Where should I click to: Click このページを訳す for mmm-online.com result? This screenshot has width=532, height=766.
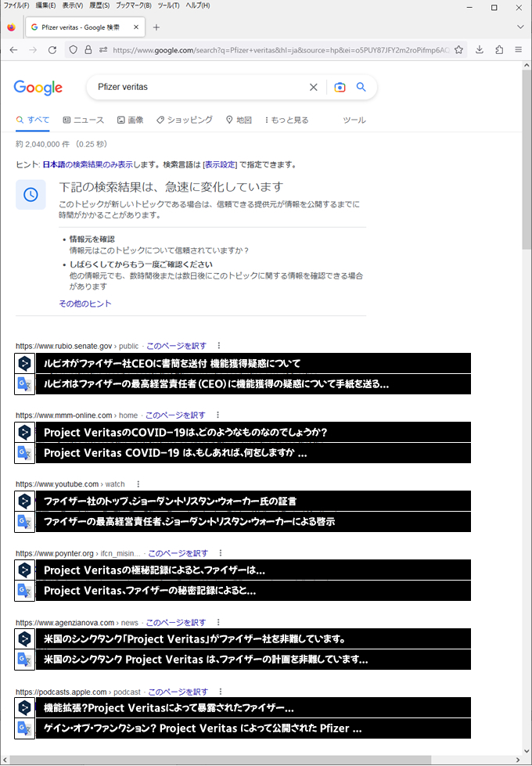click(x=175, y=415)
